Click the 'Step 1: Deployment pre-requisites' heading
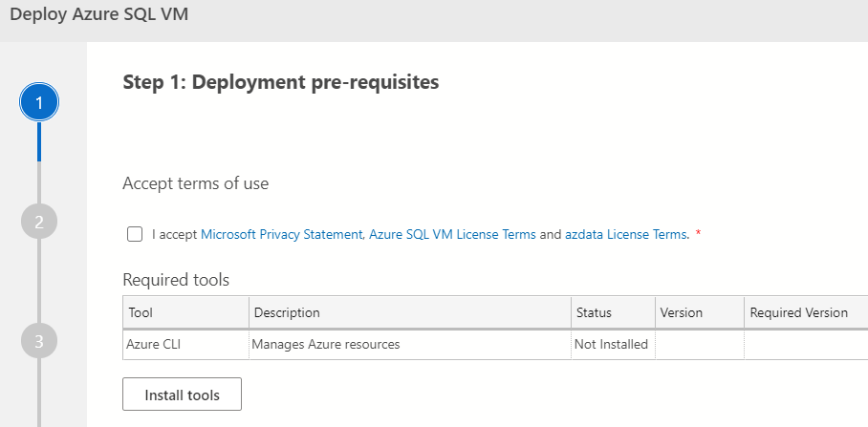The image size is (868, 427). 281,82
